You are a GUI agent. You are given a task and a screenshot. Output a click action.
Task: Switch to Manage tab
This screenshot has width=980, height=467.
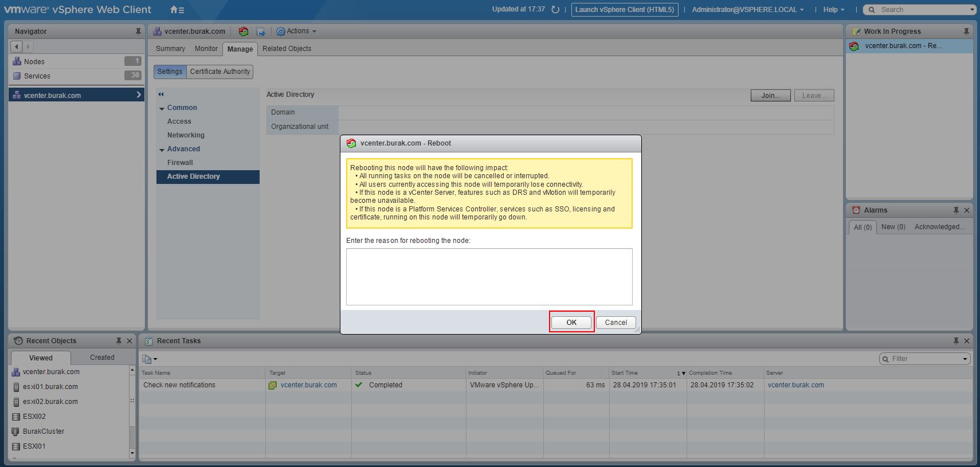[x=240, y=49]
